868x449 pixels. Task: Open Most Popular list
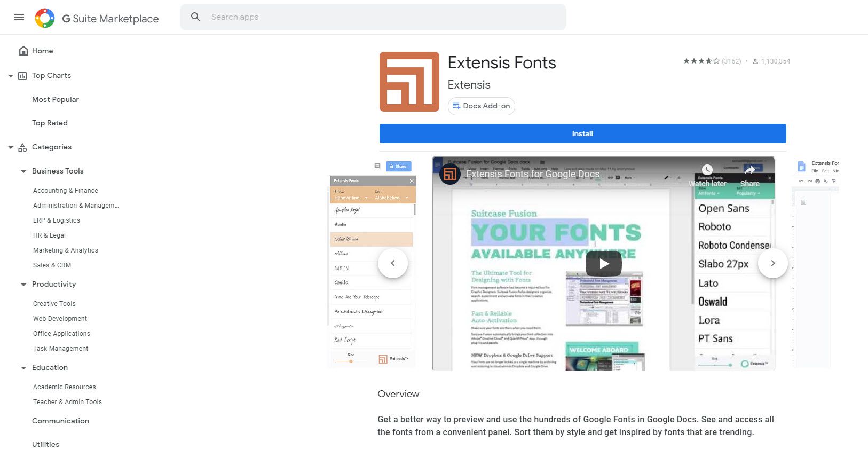56,99
